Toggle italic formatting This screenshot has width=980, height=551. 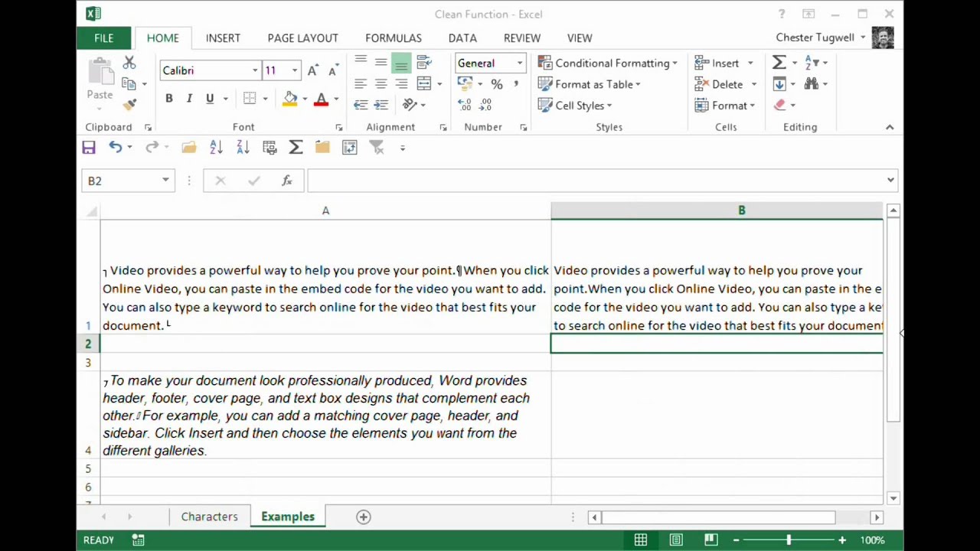[189, 99]
